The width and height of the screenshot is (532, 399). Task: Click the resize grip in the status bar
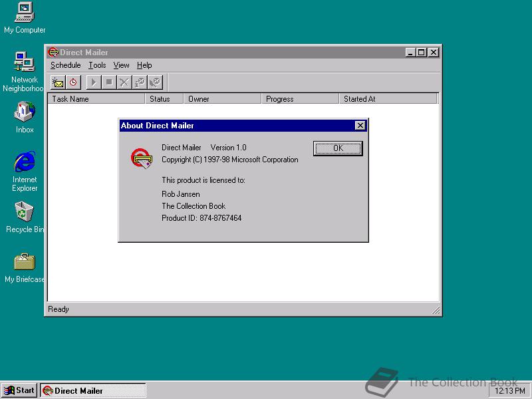[x=436, y=310]
